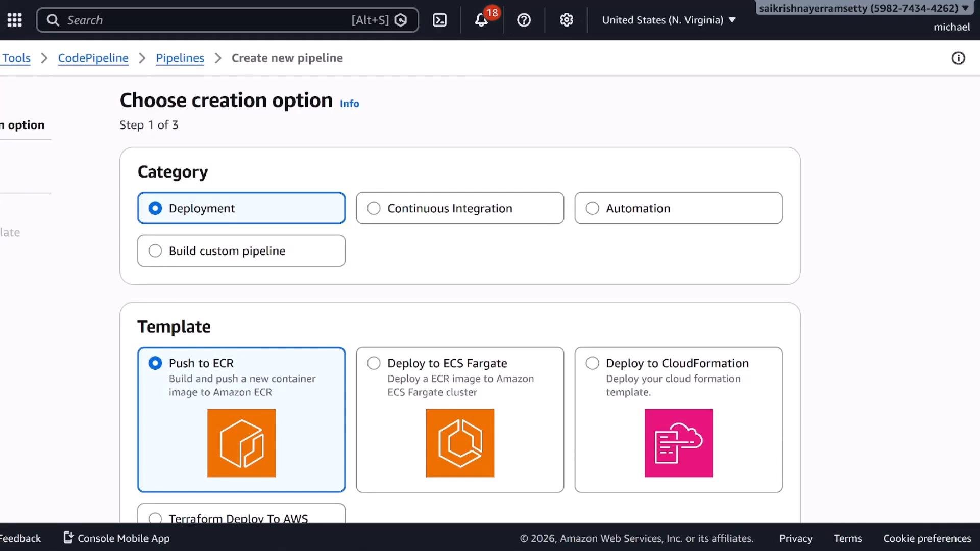Open the United States (N. Virginia) region dropdown
The height and width of the screenshot is (551, 980).
pos(669,20)
